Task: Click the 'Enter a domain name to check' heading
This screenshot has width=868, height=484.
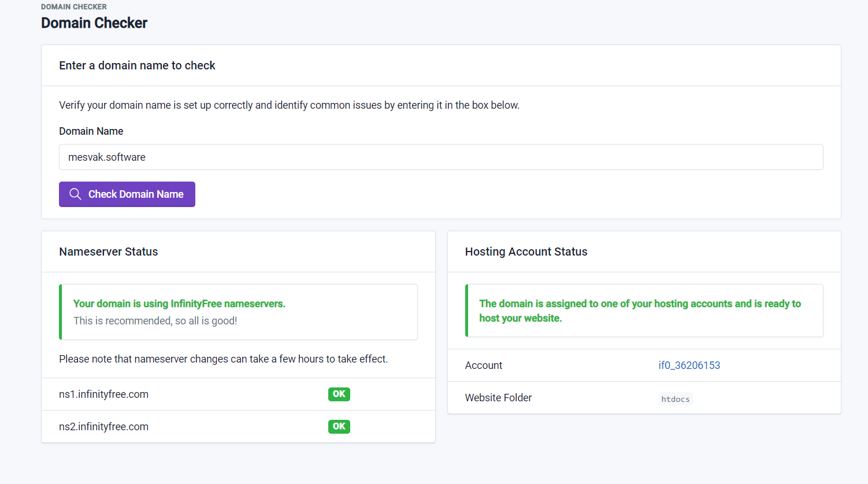Action: click(137, 65)
